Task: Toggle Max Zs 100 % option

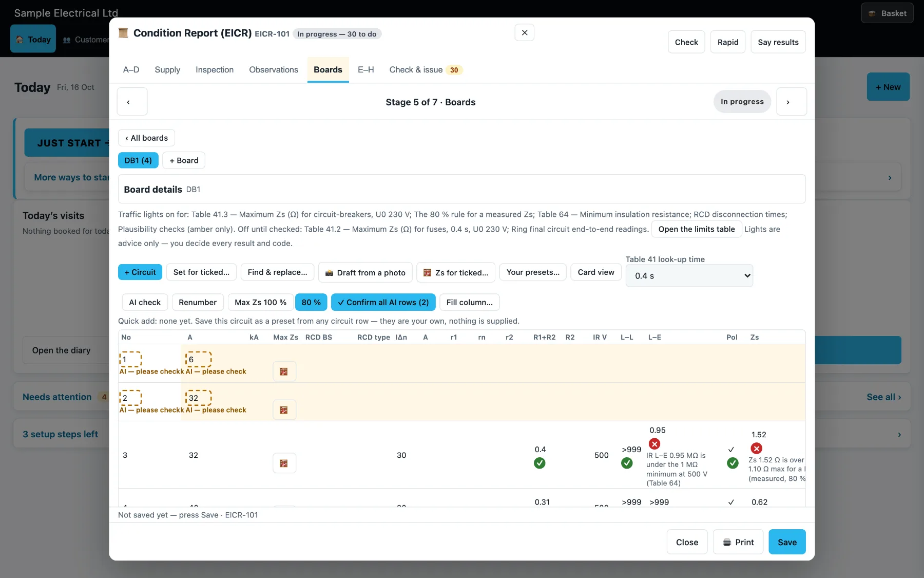Action: click(x=261, y=302)
